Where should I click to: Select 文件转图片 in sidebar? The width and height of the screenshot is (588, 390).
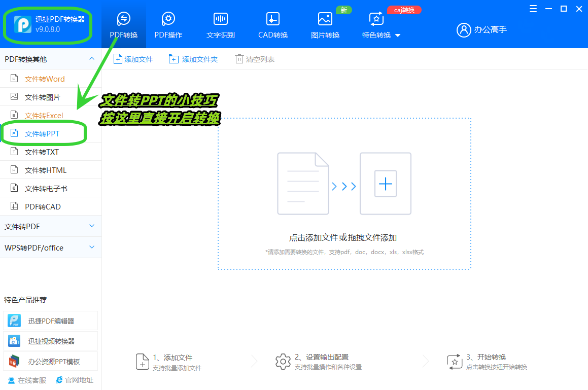51,97
